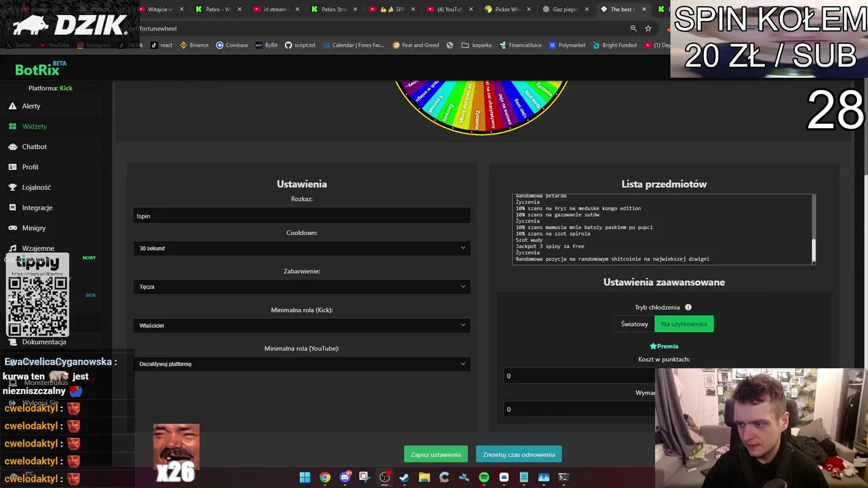Click Zresetuj czas odnowienia button

coord(519,455)
